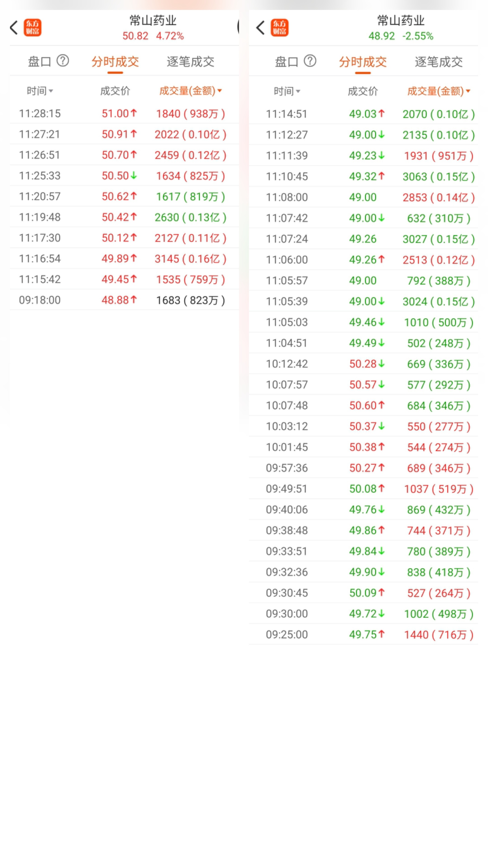This screenshot has width=488, height=868.
Task: Sort by 时间 in right panel
Action: pos(287,91)
